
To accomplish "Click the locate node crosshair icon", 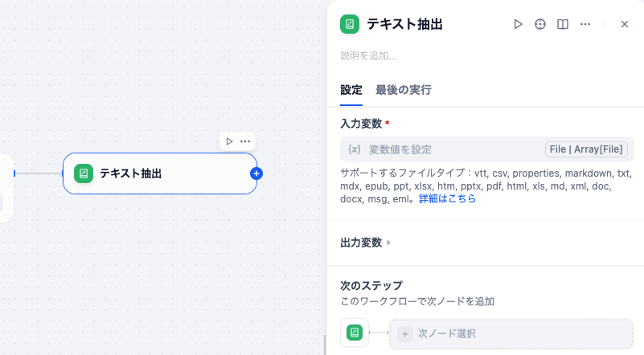I will (x=540, y=24).
